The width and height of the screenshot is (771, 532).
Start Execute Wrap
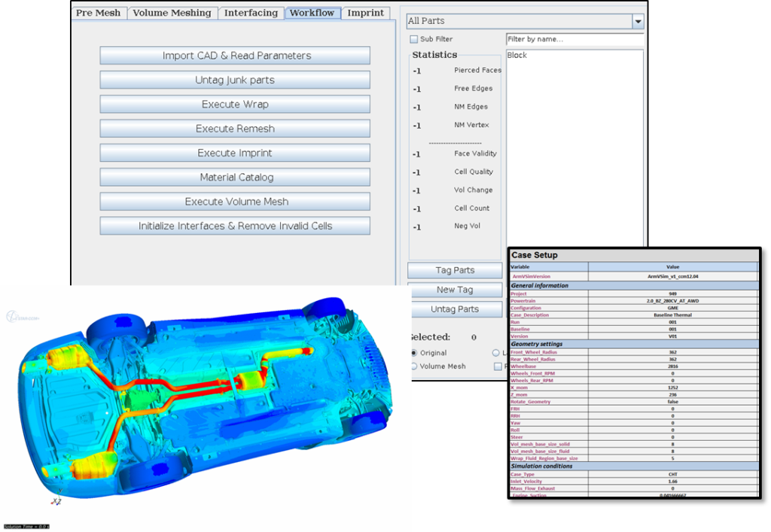(234, 105)
